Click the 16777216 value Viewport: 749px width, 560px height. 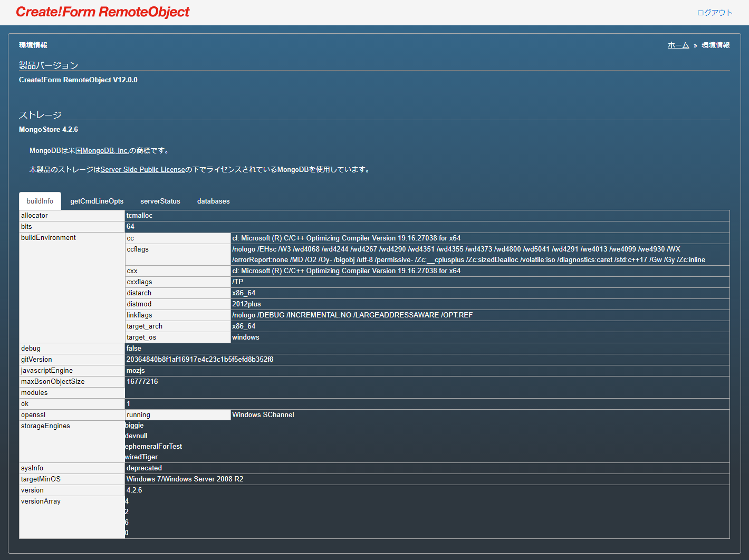click(x=427, y=382)
